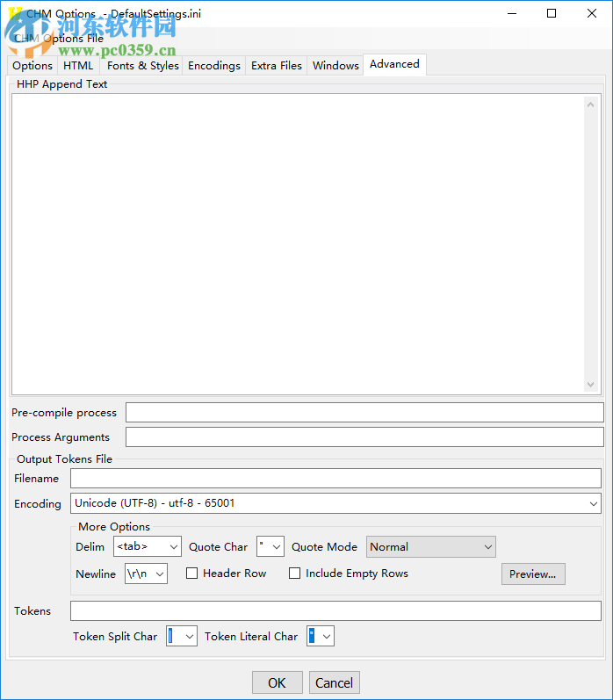This screenshot has height=700, width=613.
Task: Click the scrollbar down arrow in HHP text area
Action: pyautogui.click(x=590, y=385)
